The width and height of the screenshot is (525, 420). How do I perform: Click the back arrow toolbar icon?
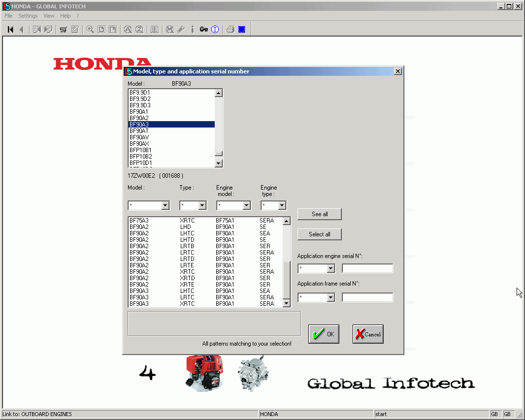(x=22, y=30)
